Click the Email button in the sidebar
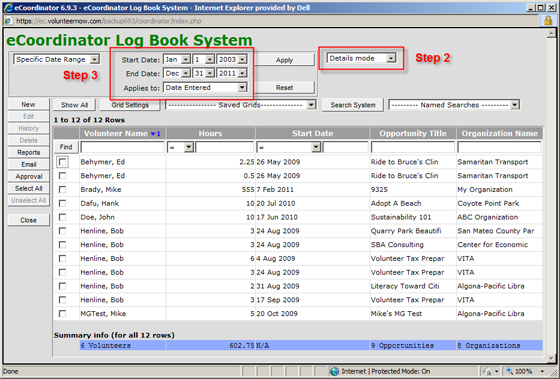 (29, 164)
